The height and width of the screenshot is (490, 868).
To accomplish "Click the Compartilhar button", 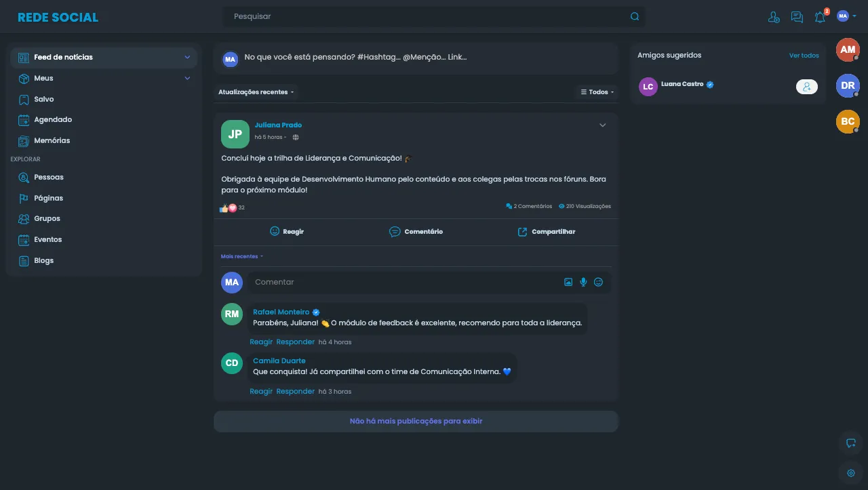I will click(546, 231).
